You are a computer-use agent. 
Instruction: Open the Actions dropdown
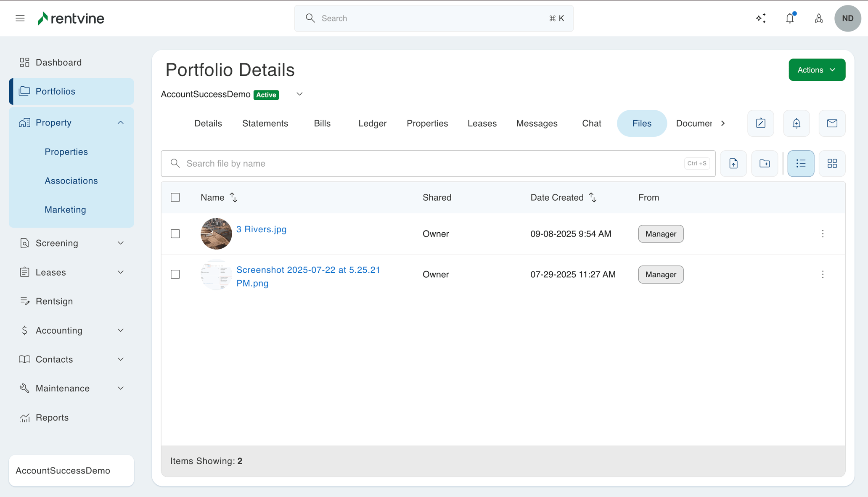coord(817,70)
